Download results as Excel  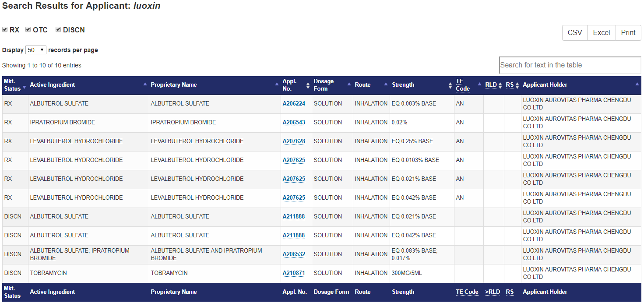coord(601,33)
